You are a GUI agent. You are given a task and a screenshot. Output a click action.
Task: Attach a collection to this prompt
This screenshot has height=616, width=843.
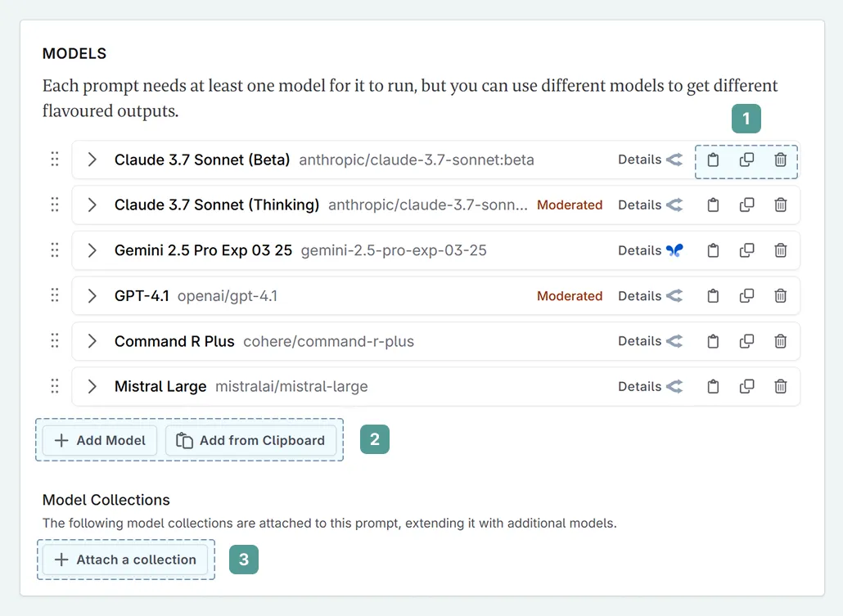125,560
